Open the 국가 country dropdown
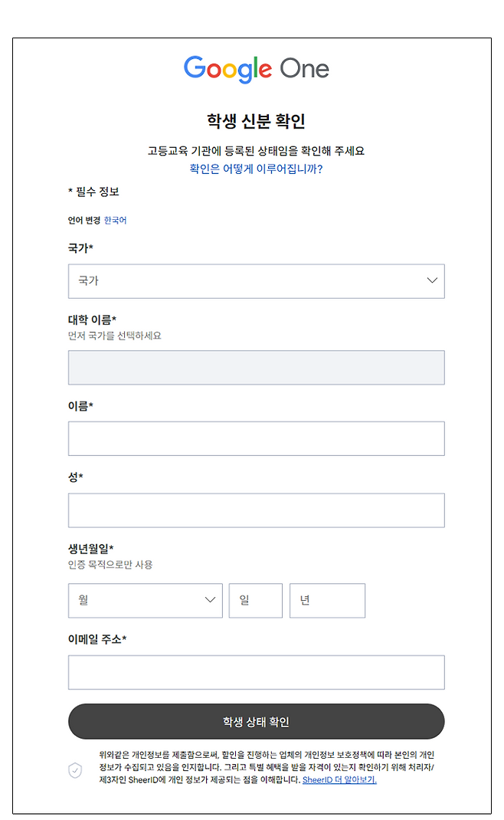Image resolution: width=504 pixels, height=820 pixels. (256, 281)
